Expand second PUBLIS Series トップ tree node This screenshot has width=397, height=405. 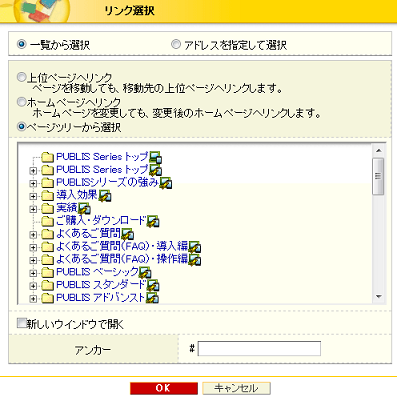[33, 171]
